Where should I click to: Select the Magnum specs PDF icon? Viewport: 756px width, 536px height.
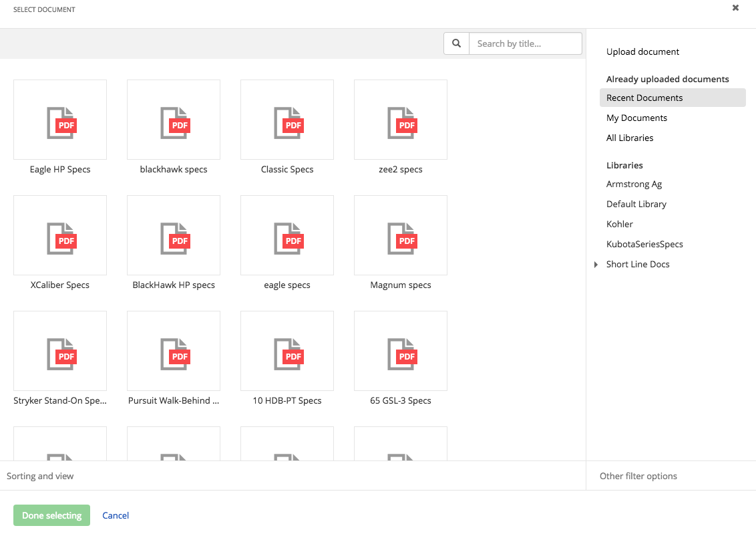(x=400, y=235)
